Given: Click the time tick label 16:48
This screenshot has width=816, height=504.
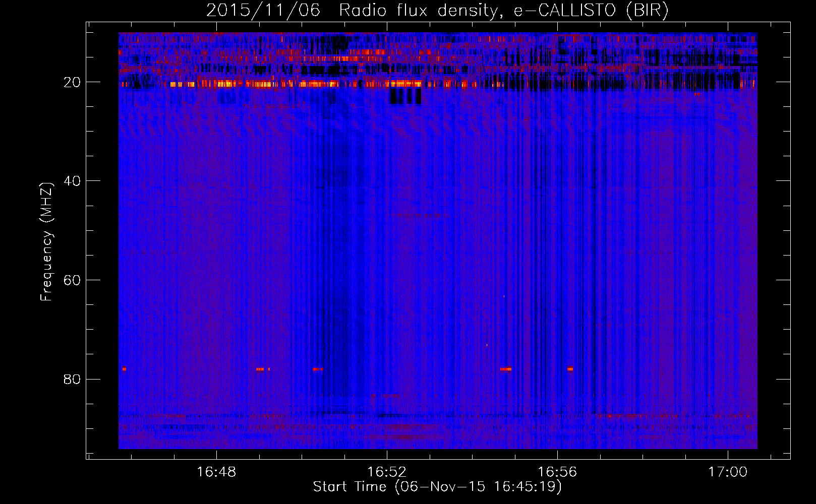Looking at the screenshot, I should click(216, 472).
